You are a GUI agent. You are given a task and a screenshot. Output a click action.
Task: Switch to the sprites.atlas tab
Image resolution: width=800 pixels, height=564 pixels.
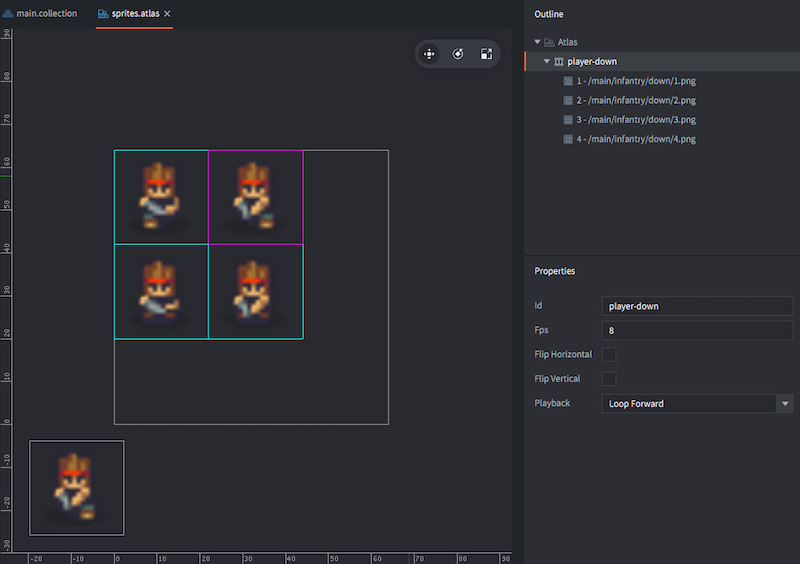coord(135,13)
